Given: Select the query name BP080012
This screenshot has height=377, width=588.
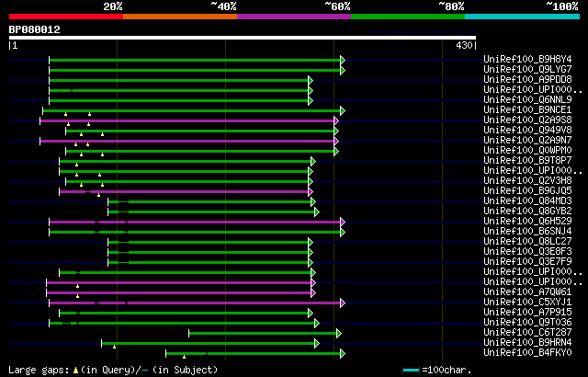Looking at the screenshot, I should click(x=35, y=29).
